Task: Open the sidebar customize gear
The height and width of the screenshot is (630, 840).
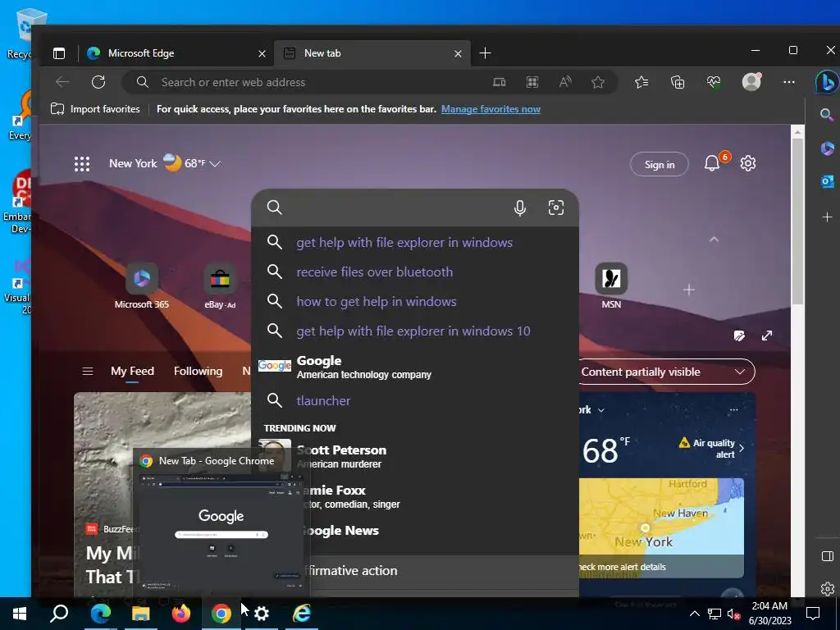Action: [x=827, y=589]
